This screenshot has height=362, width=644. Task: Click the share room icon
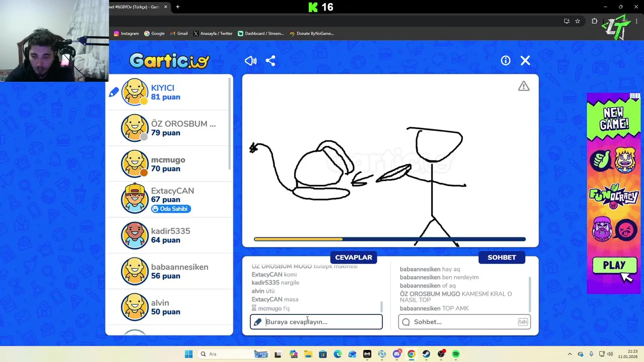(x=270, y=61)
